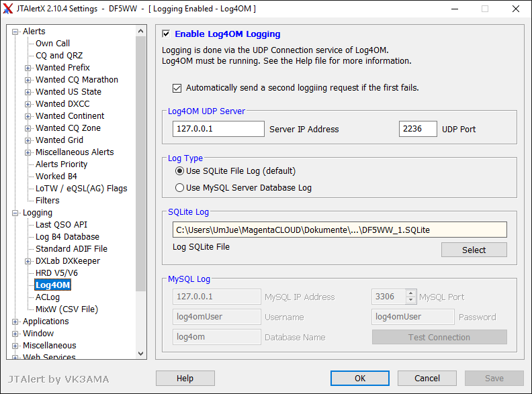
Task: Expand the Applications tree node
Action: (15, 322)
